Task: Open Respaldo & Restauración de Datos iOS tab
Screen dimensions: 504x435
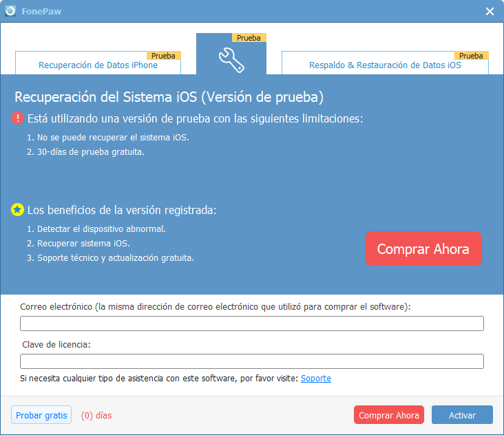Action: pos(385,63)
